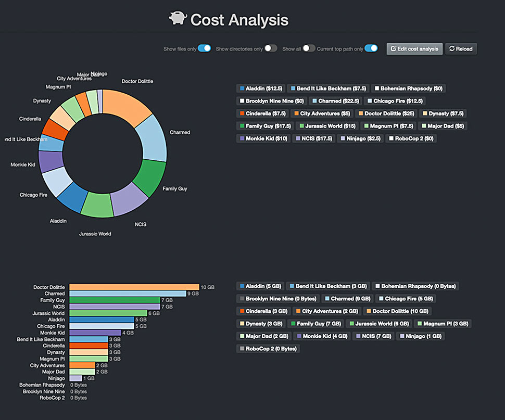Click the Dynasty (3 GB) legend chip

(261, 324)
